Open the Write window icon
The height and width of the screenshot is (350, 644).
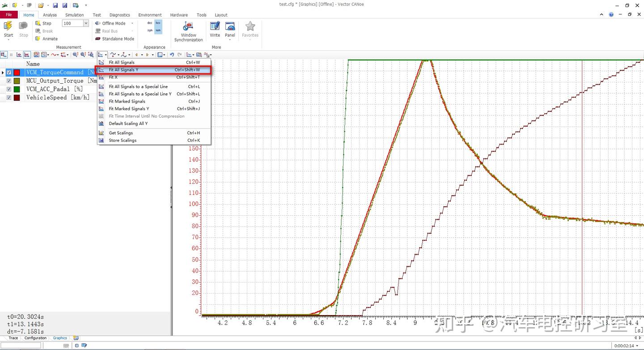tap(215, 26)
